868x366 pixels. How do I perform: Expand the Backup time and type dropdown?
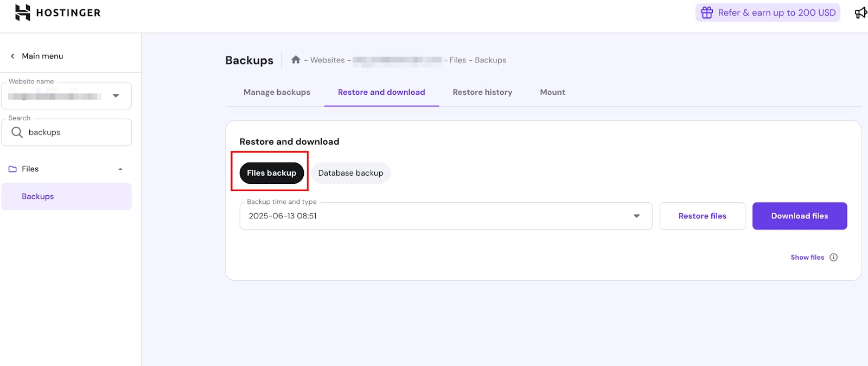point(636,216)
